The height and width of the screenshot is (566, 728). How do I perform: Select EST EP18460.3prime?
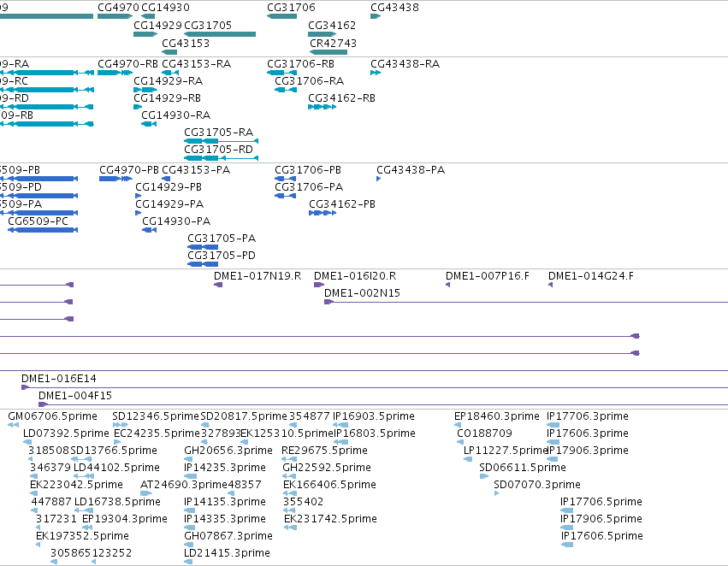pos(497,416)
